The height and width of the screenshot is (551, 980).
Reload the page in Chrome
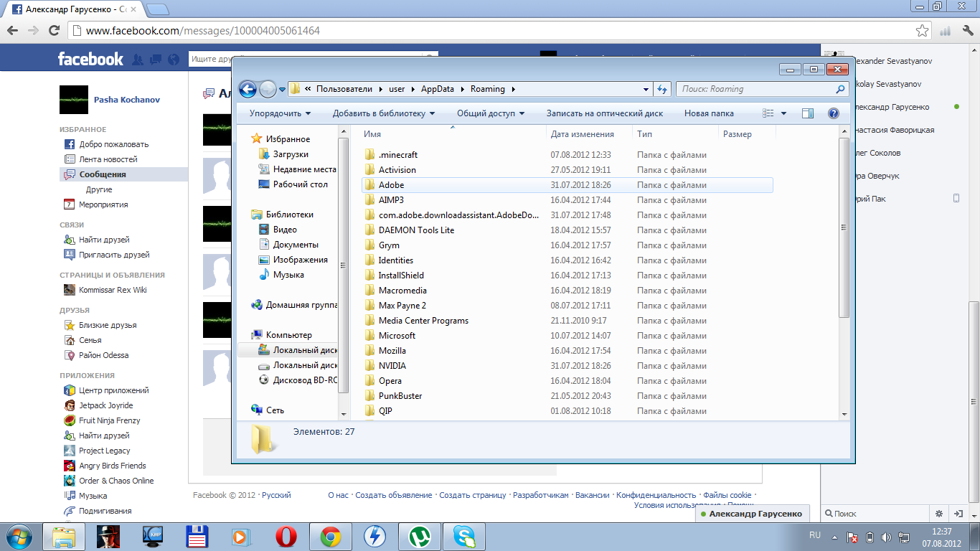click(54, 31)
